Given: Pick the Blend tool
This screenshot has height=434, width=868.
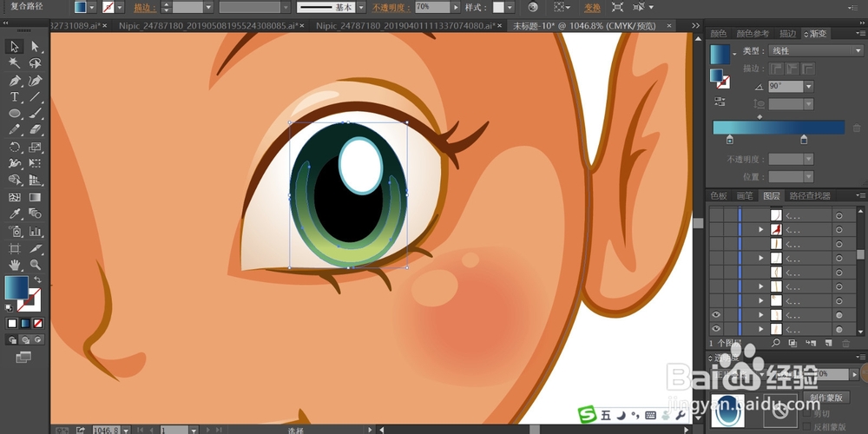Looking at the screenshot, I should tap(35, 214).
